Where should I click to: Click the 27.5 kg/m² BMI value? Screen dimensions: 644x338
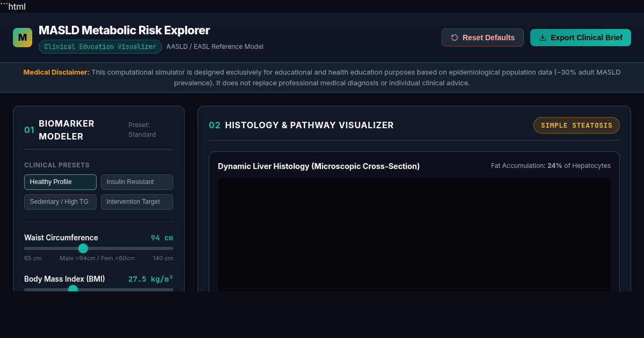pyautogui.click(x=151, y=279)
